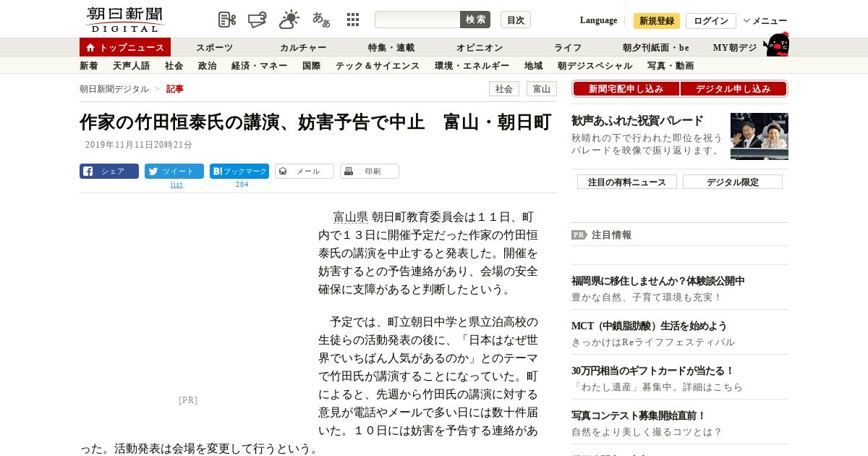
Task: Open the カルチャー tab
Action: point(303,47)
